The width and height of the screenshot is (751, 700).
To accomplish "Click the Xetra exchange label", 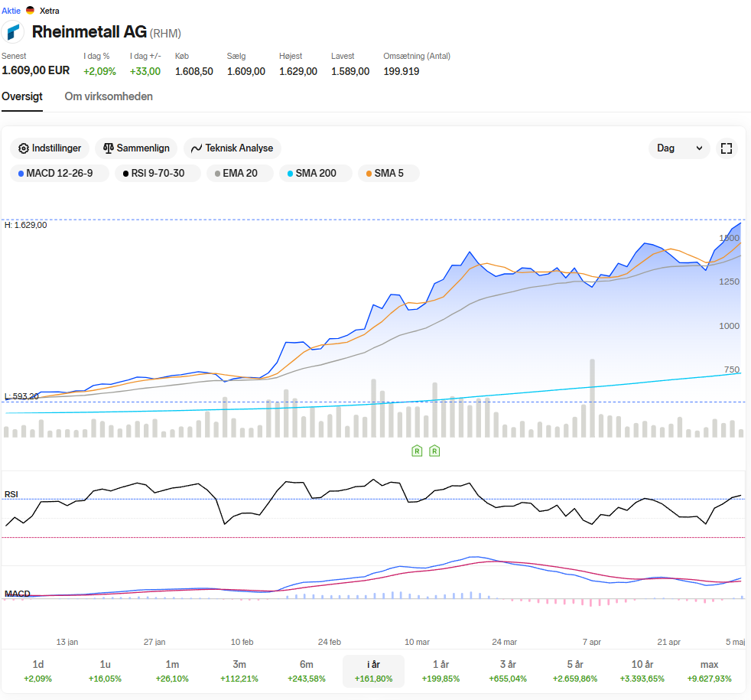I will pyautogui.click(x=50, y=11).
